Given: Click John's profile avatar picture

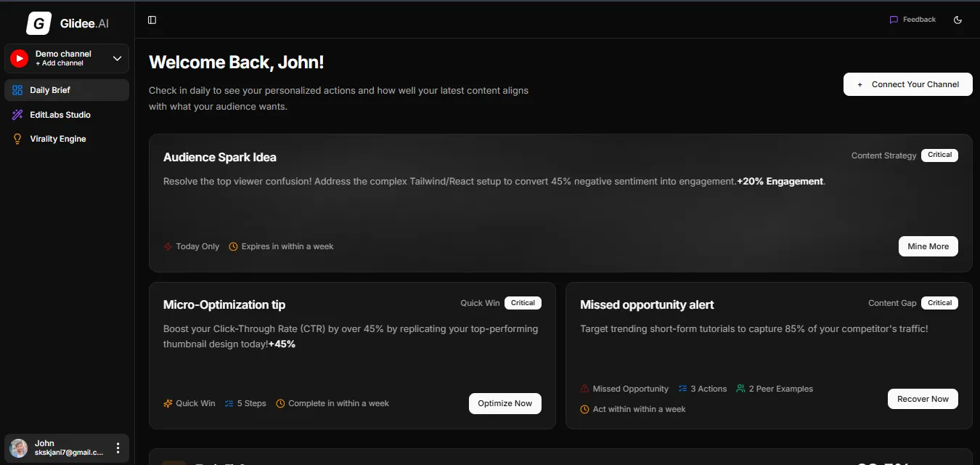Looking at the screenshot, I should coord(17,448).
